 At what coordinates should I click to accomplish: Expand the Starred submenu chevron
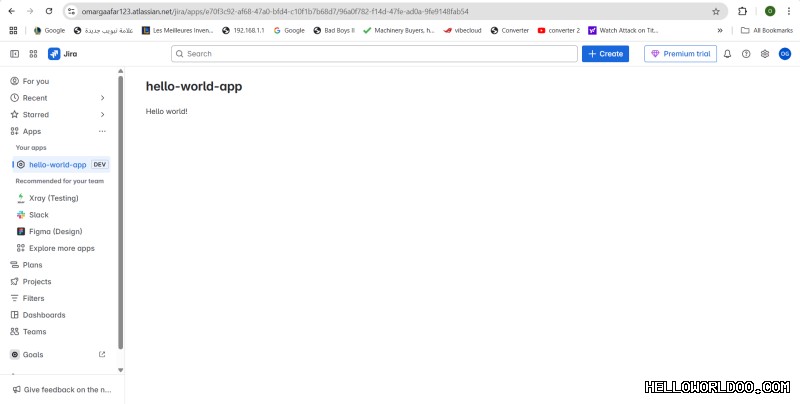pyautogui.click(x=102, y=115)
